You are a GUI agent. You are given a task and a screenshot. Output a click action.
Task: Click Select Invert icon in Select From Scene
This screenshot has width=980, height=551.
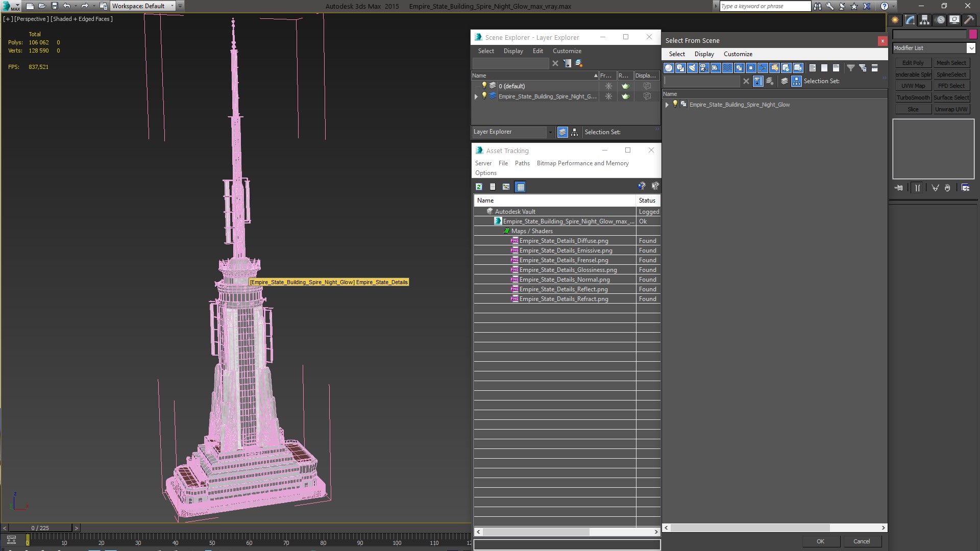pos(836,68)
